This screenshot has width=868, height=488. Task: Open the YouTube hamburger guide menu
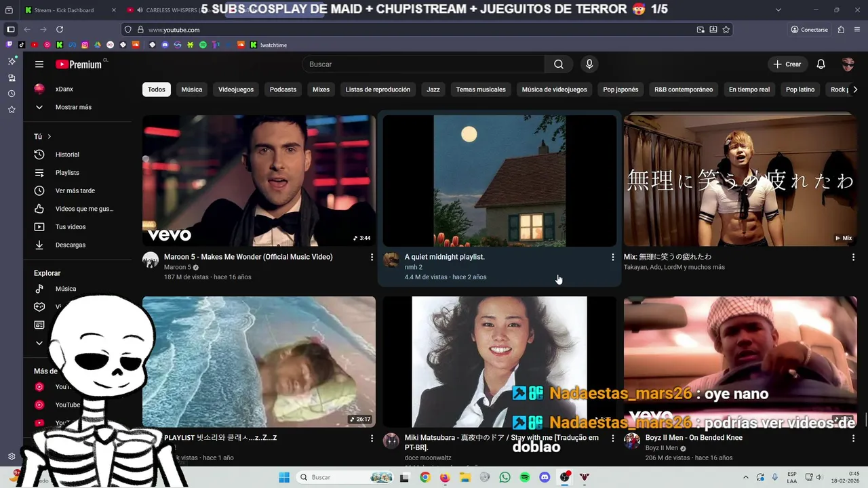(39, 64)
